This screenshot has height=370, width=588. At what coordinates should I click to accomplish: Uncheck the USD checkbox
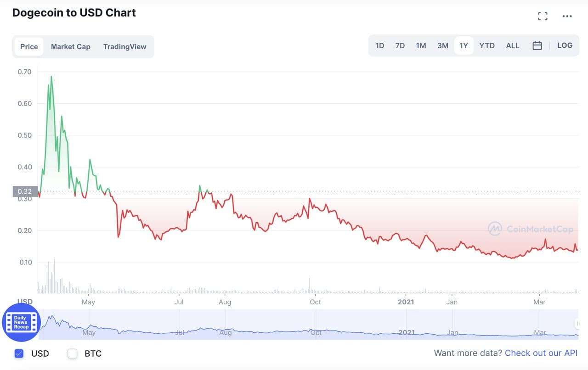[x=19, y=353]
